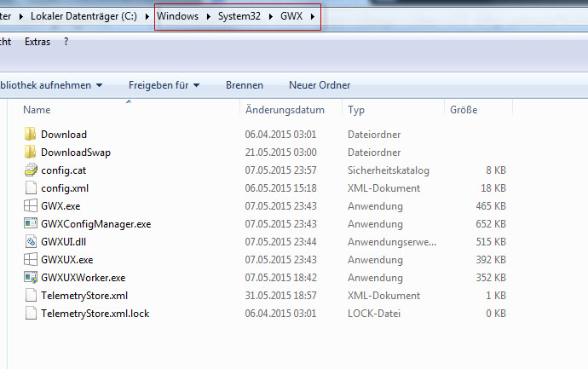Sort by the Änderungsdatum column header
This screenshot has height=369, width=588.
click(285, 110)
